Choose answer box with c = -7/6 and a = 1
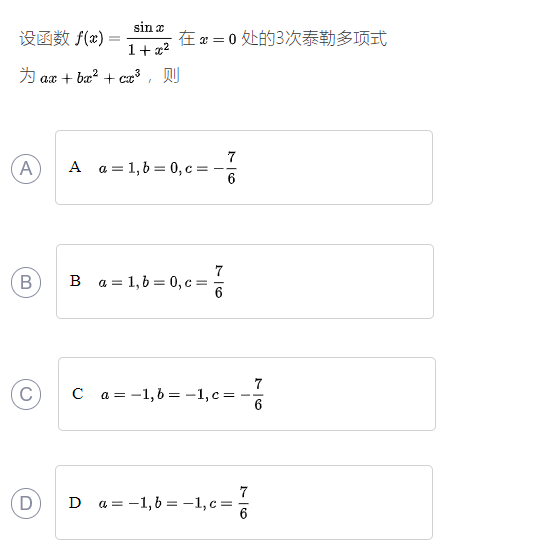Viewport: 547px width, 560px height. coord(244,168)
